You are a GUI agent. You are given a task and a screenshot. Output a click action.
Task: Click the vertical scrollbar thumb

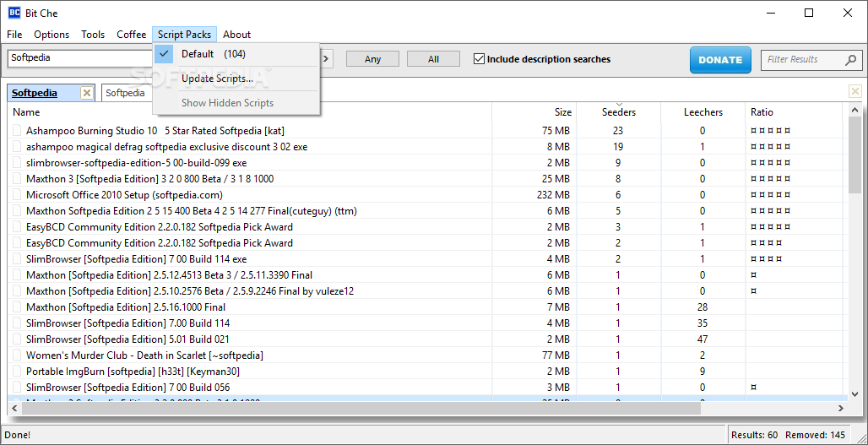854,156
